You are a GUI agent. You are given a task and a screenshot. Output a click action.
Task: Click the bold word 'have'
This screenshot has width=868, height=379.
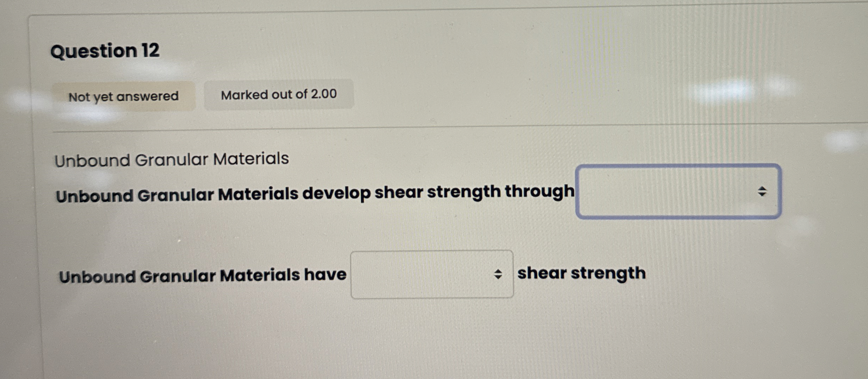(325, 274)
